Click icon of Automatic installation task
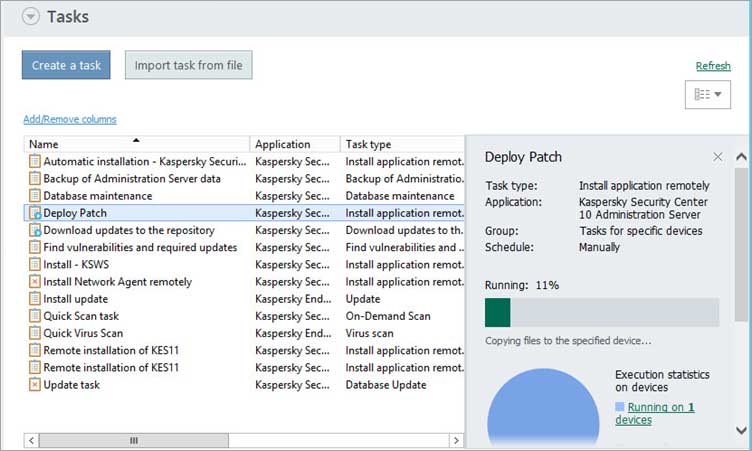The image size is (752, 451). pyautogui.click(x=35, y=161)
